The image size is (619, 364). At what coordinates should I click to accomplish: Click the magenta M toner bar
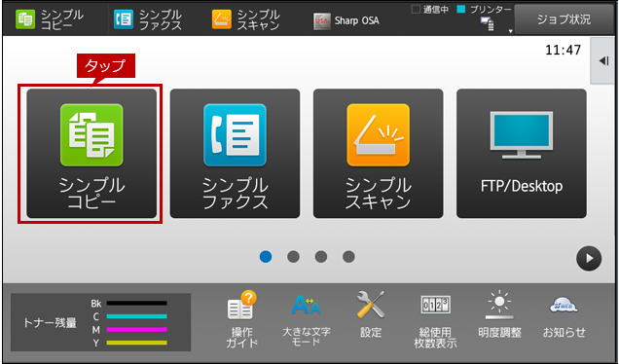pyautogui.click(x=136, y=329)
